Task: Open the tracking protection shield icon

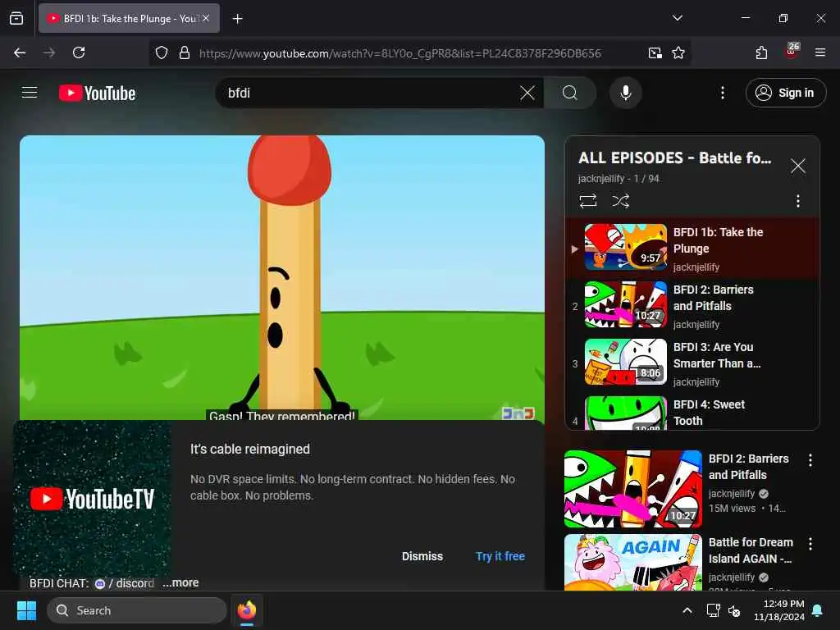Action: [x=162, y=52]
